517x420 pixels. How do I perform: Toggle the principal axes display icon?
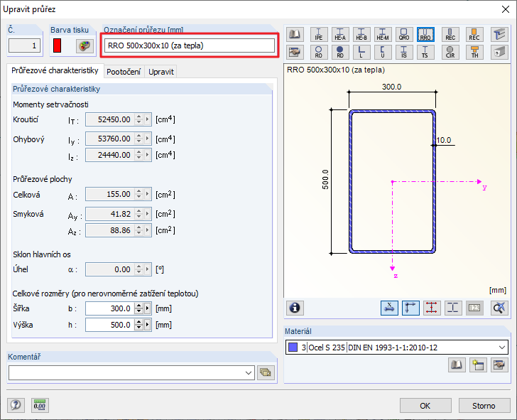410,308
